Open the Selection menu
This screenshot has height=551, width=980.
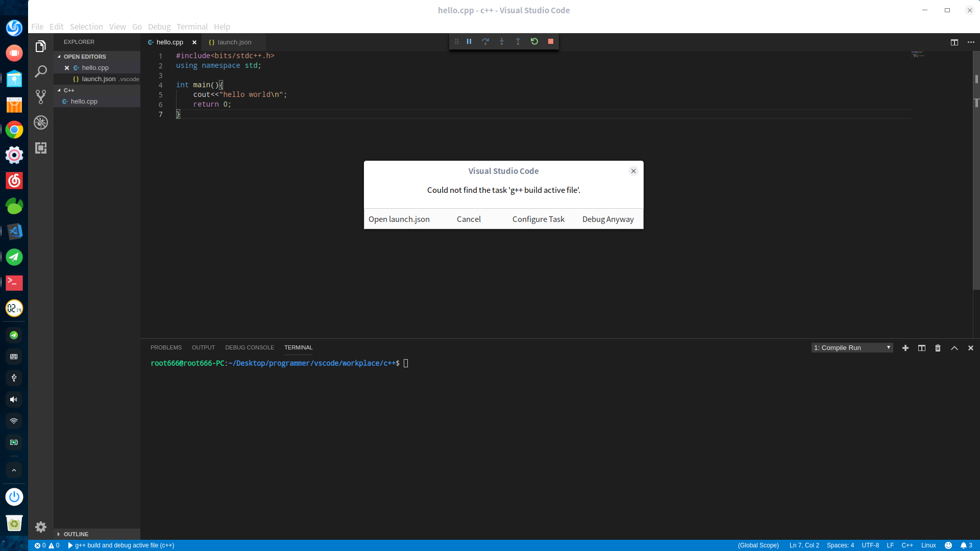coord(86,27)
